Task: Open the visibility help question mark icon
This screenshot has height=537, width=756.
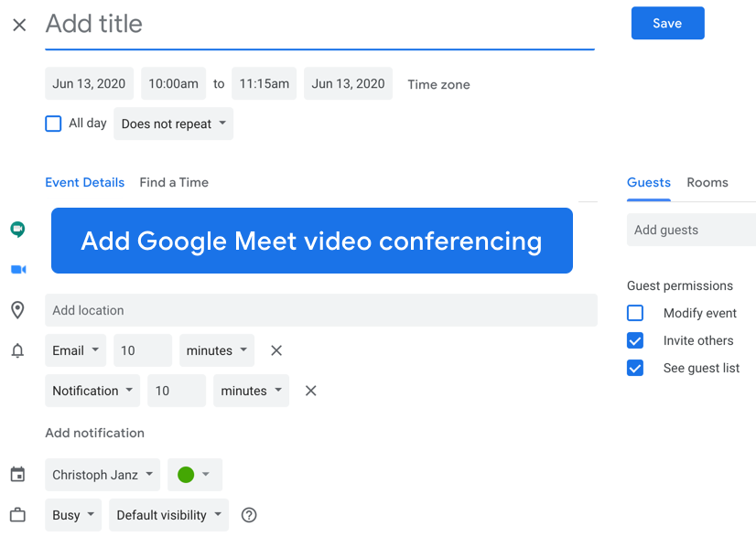Action: [249, 515]
